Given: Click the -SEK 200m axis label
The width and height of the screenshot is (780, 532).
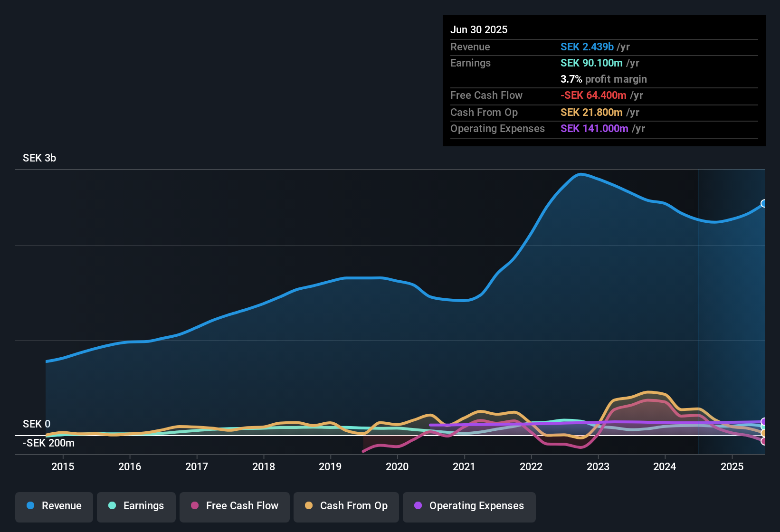Looking at the screenshot, I should pyautogui.click(x=48, y=443).
